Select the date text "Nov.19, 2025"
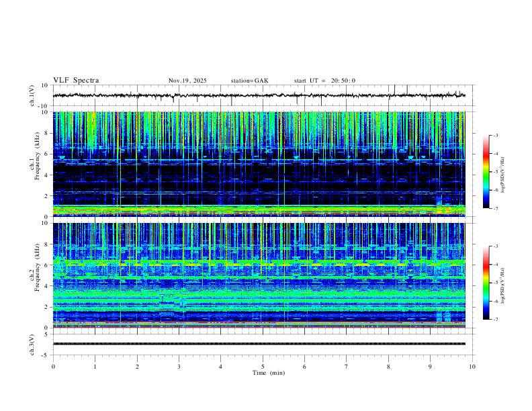 tap(187, 81)
